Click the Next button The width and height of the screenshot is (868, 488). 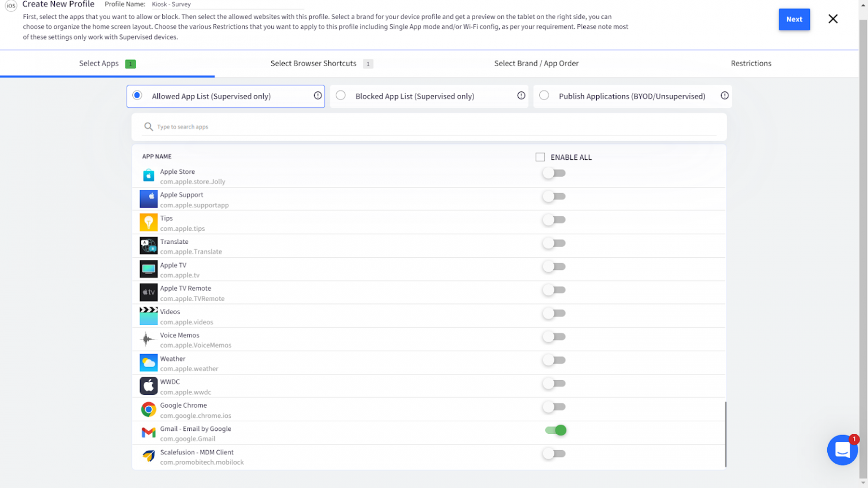pos(794,19)
